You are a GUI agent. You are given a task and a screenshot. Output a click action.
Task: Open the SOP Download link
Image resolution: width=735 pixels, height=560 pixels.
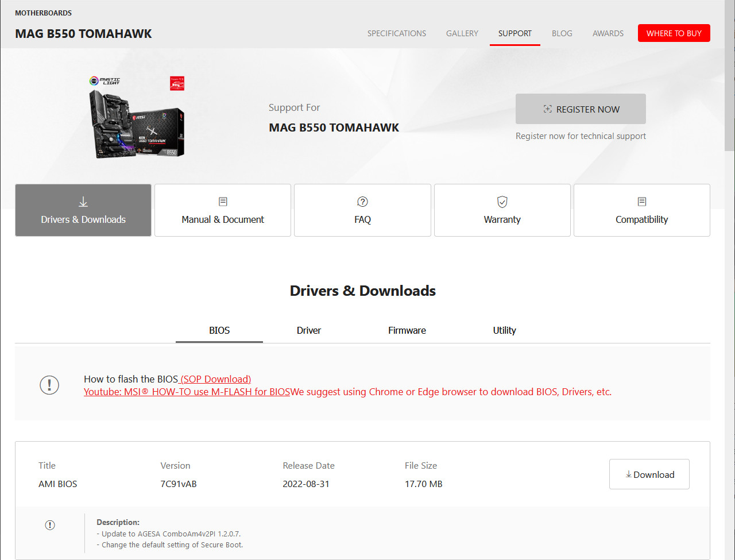(x=215, y=379)
